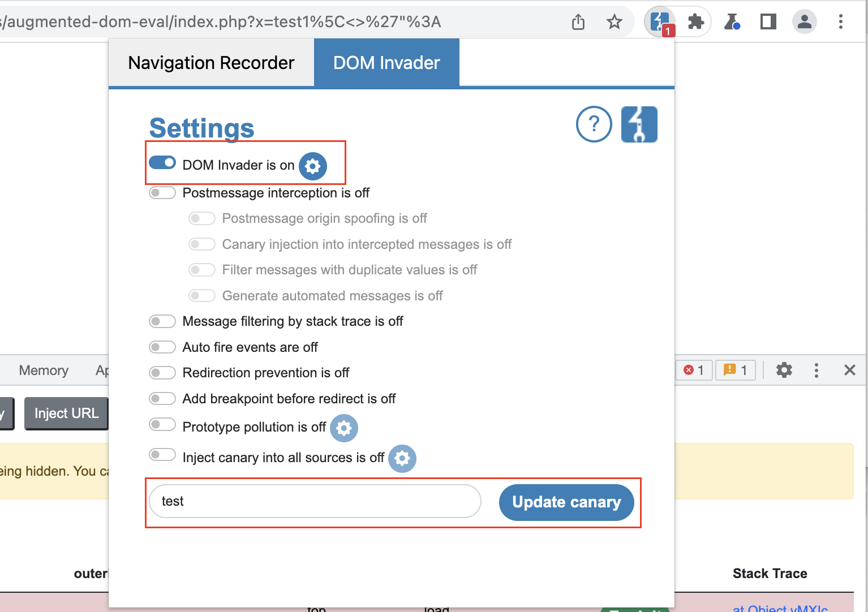Viewport: 868px width, 612px height.
Task: Click the DevTools warning count badge
Action: 736,370
